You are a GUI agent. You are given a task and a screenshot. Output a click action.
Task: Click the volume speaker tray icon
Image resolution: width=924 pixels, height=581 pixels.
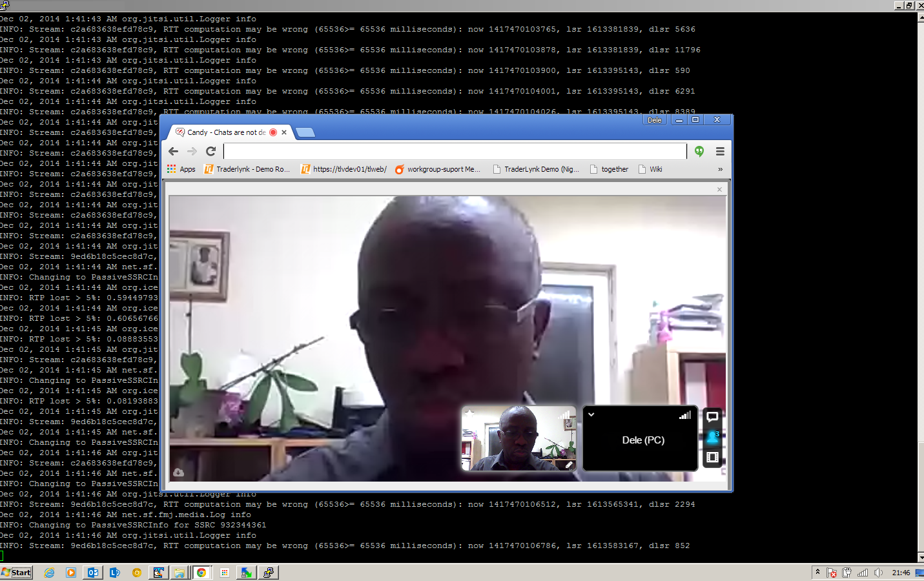pos(878,573)
